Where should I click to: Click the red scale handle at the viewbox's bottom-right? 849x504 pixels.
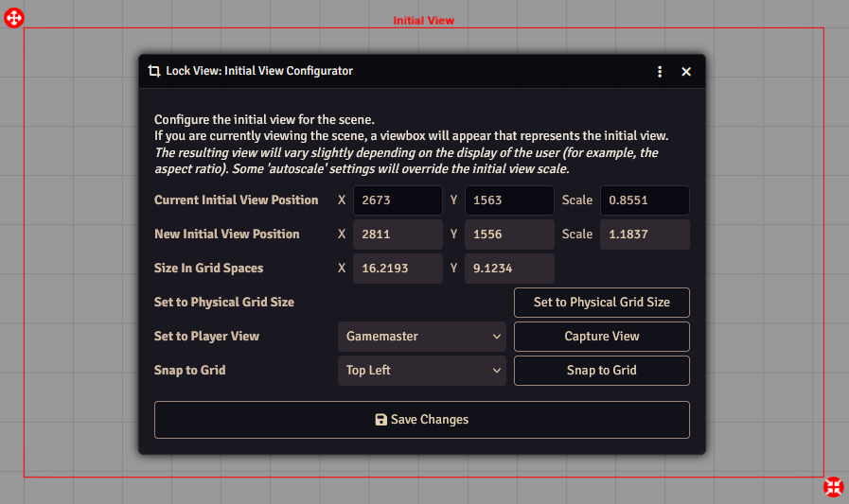(x=834, y=487)
